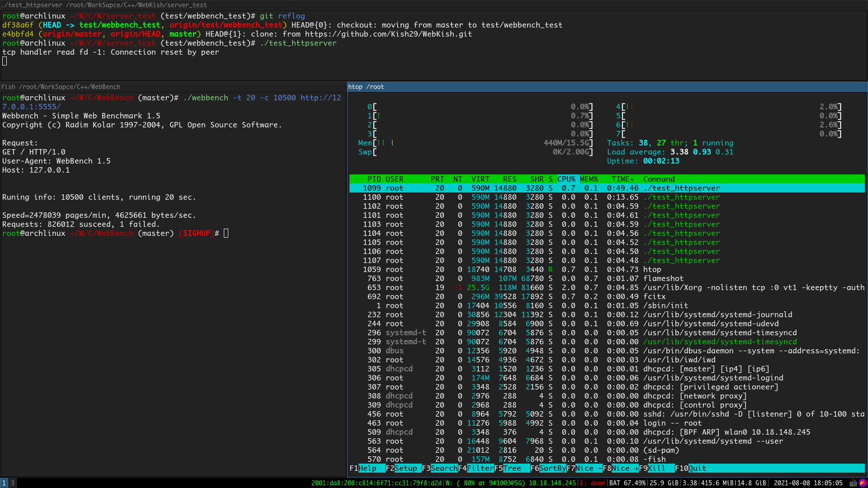Sort htop by PID column header

pyautogui.click(x=374, y=179)
